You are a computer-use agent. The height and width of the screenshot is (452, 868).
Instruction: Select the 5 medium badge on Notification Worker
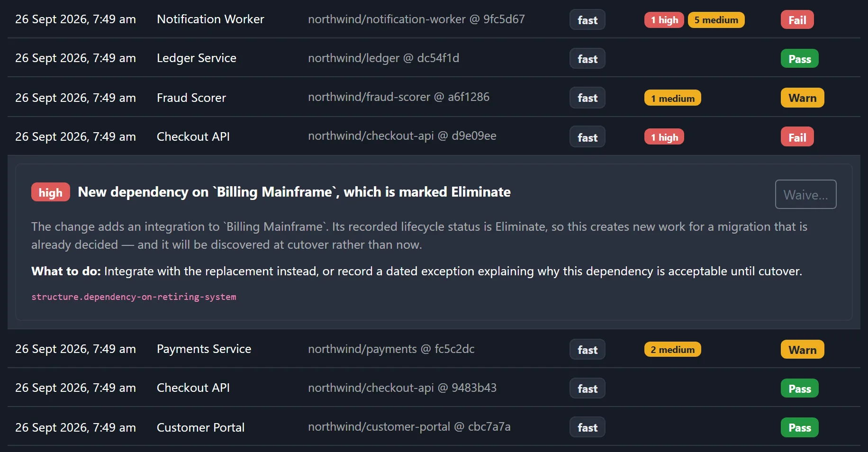[x=716, y=20]
